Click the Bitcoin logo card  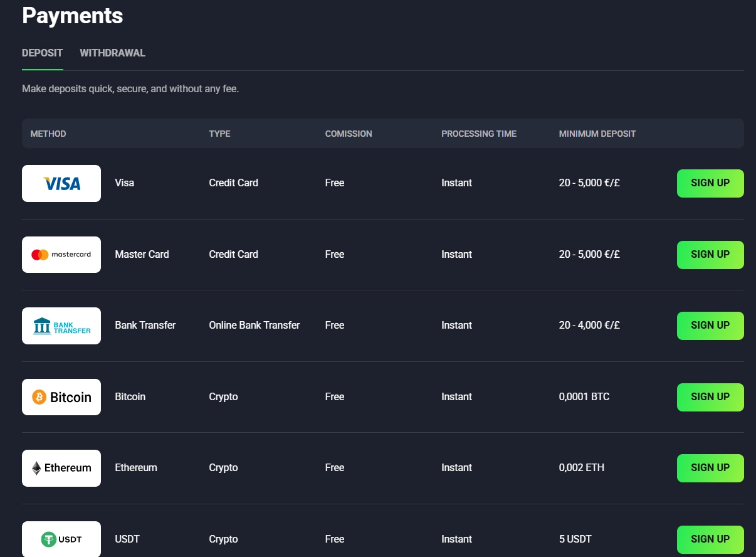click(61, 397)
